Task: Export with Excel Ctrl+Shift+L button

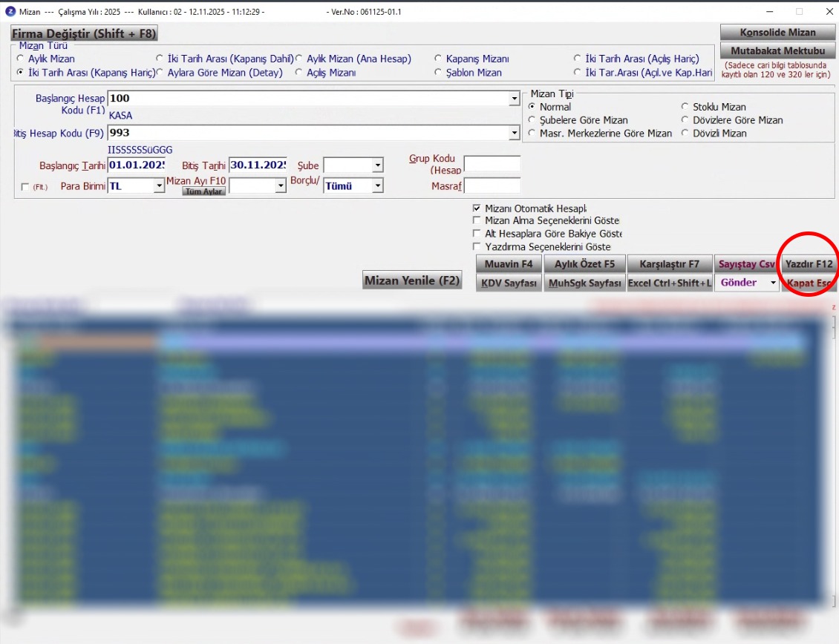Action: (669, 283)
